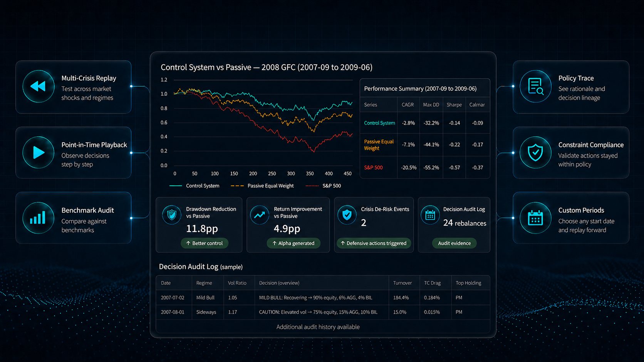
Task: Open the Benchmark Audit bar chart icon
Action: tap(38, 218)
